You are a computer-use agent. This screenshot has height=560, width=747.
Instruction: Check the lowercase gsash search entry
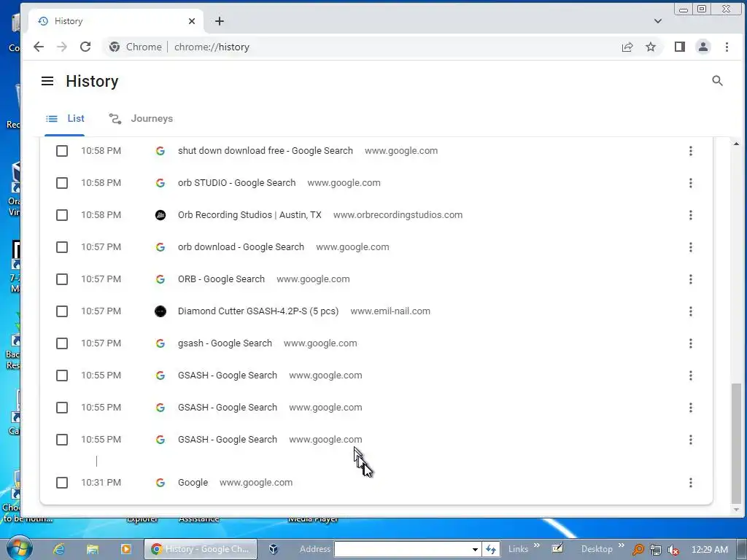click(62, 343)
